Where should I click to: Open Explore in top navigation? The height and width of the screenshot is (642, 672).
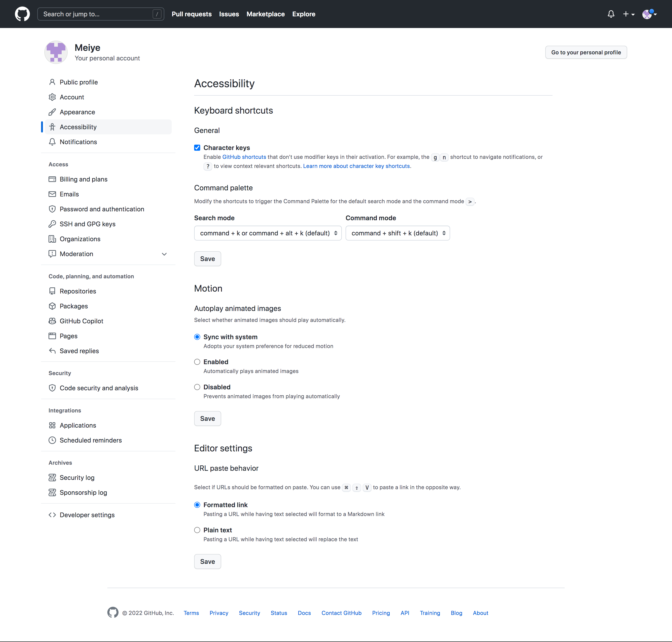pyautogui.click(x=304, y=14)
